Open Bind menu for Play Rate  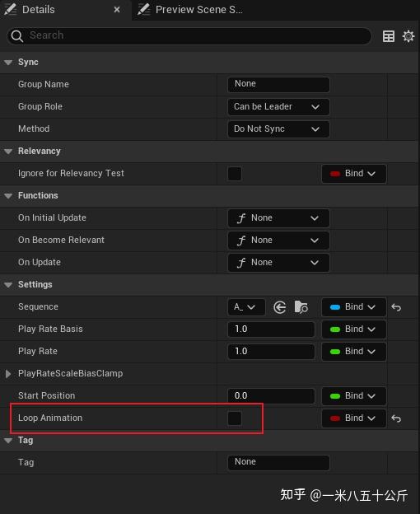pyautogui.click(x=354, y=352)
